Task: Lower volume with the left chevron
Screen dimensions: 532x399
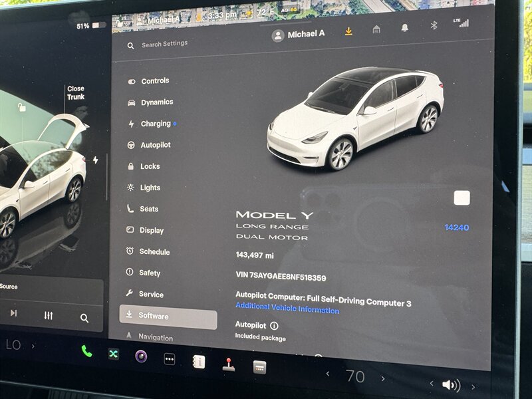Action: point(432,384)
